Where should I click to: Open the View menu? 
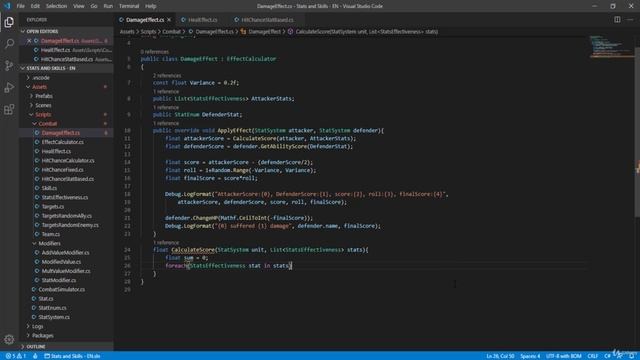(79, 6)
